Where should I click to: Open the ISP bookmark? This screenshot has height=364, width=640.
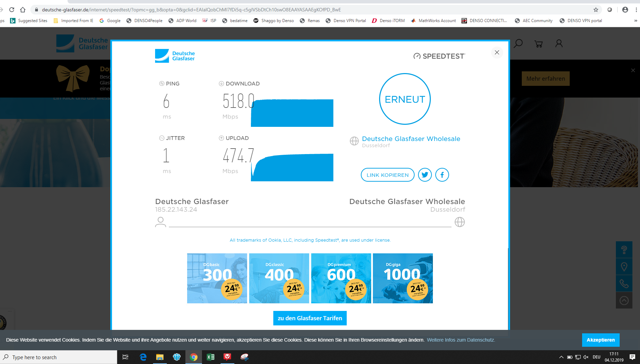point(210,21)
